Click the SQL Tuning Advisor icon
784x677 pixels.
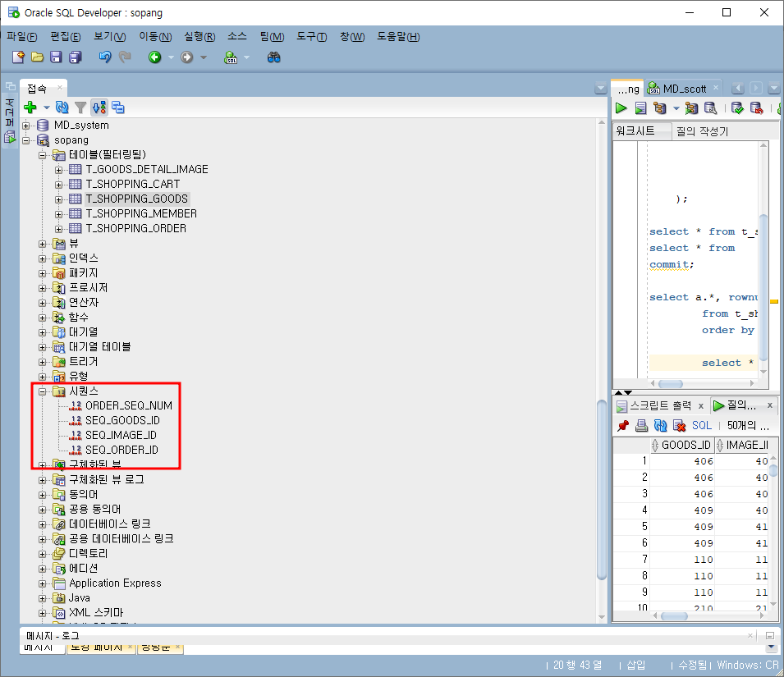(710, 108)
